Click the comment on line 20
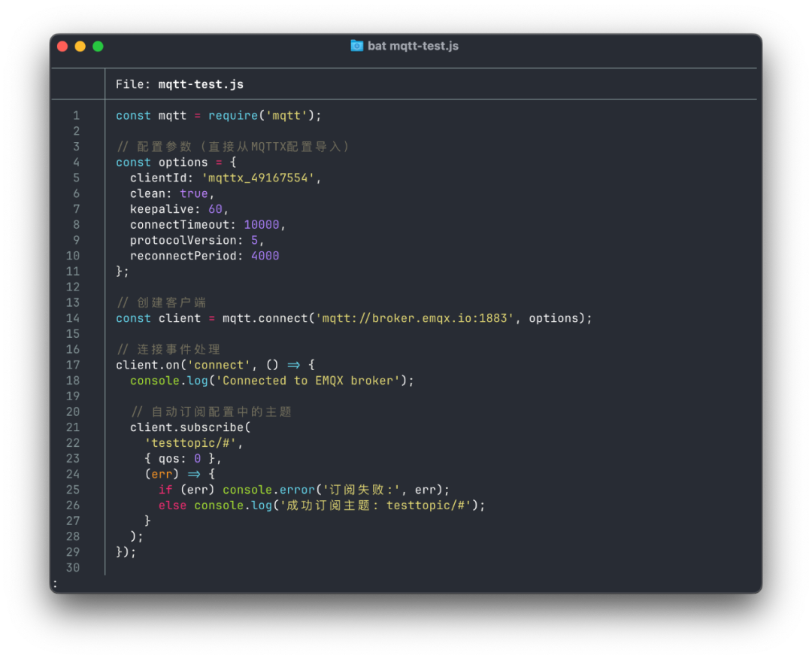812x659 pixels. [211, 412]
